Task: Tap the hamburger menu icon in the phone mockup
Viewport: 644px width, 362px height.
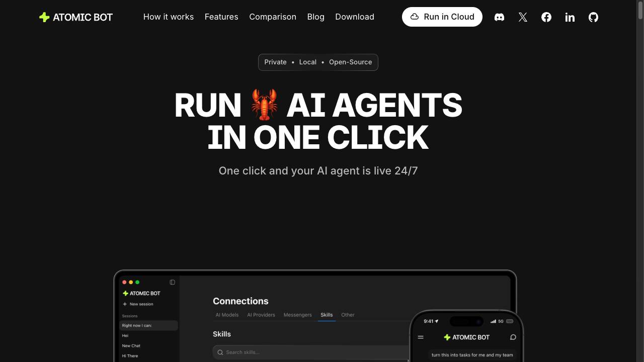Action: point(421,337)
